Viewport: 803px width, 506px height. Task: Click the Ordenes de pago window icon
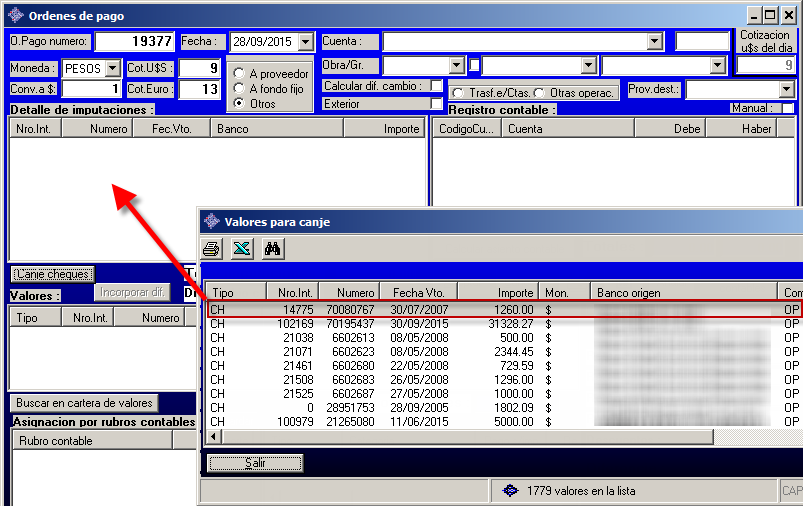[15, 15]
